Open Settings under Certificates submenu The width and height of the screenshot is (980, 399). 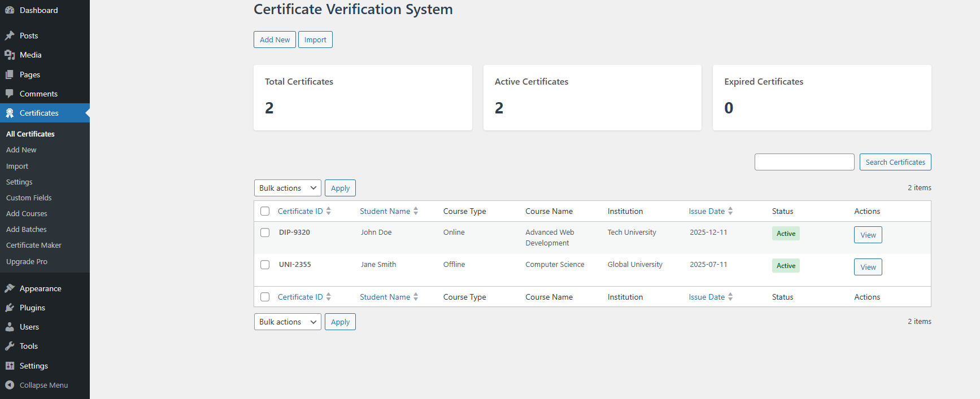click(x=19, y=182)
